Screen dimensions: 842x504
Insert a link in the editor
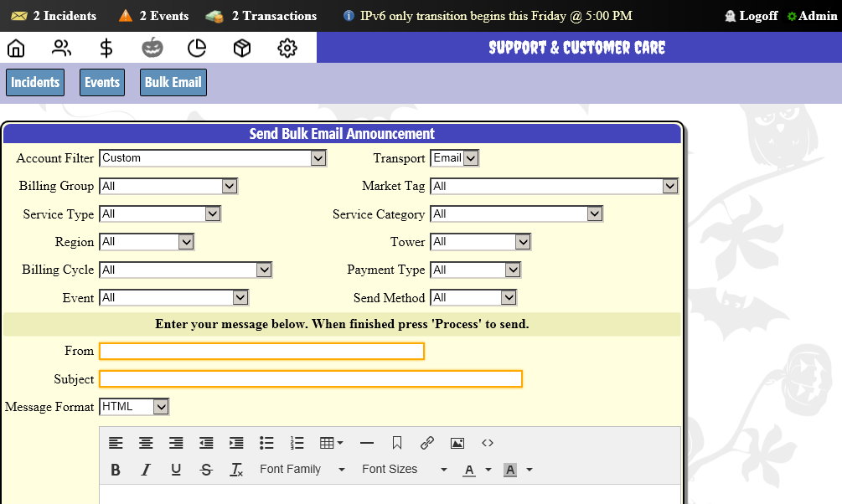coord(427,443)
